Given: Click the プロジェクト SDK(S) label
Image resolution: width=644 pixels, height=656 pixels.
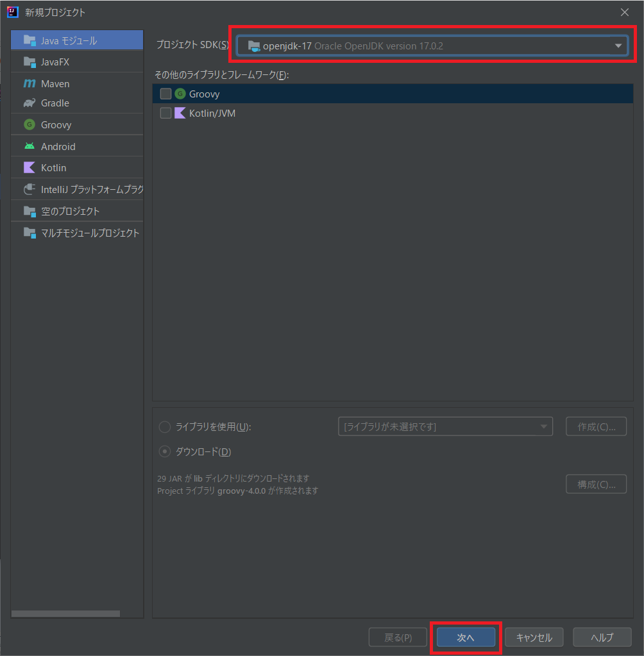Looking at the screenshot, I should (192, 45).
